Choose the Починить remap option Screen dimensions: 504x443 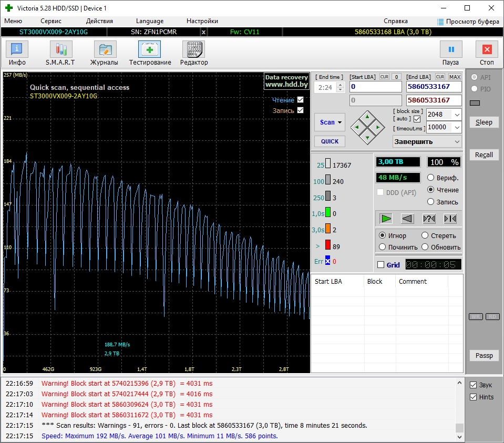pyautogui.click(x=383, y=247)
